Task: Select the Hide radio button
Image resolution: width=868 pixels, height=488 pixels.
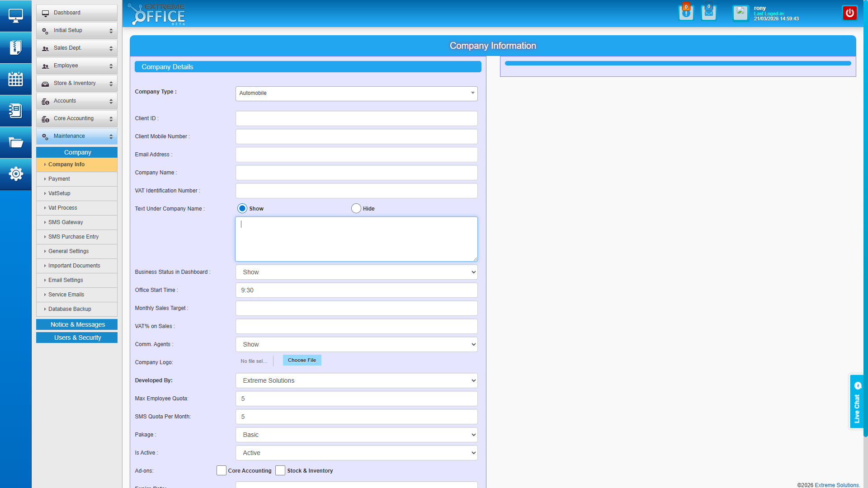Action: coord(356,208)
